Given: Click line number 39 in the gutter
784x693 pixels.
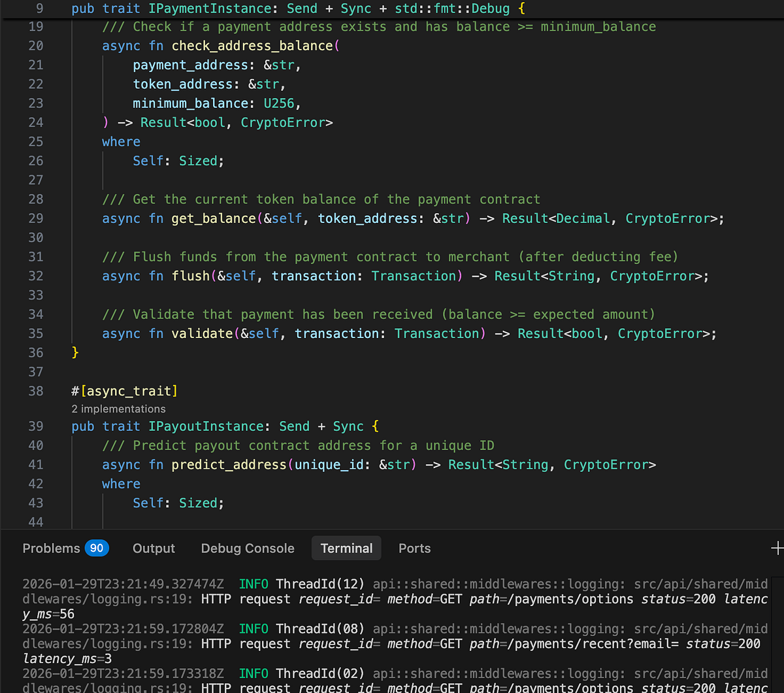Looking at the screenshot, I should (36, 426).
